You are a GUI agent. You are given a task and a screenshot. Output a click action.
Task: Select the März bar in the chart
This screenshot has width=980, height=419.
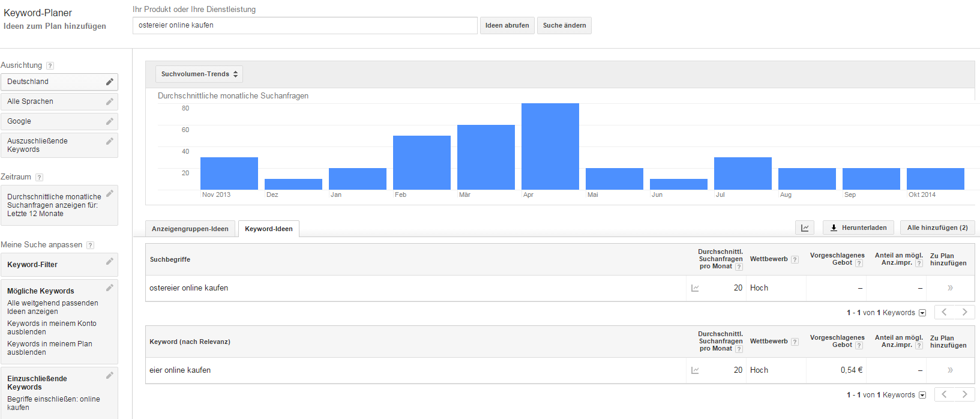pos(486,157)
